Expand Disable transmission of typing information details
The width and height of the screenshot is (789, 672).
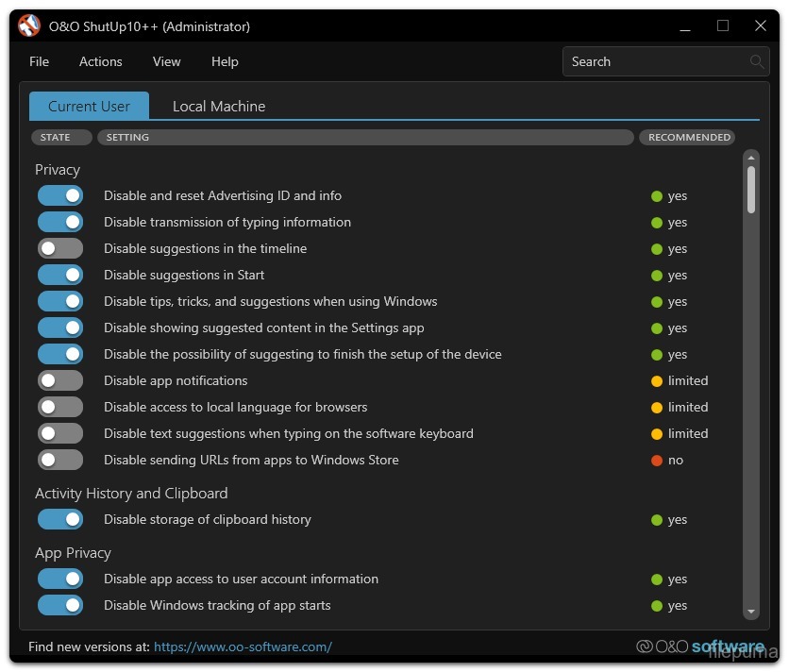(x=227, y=223)
